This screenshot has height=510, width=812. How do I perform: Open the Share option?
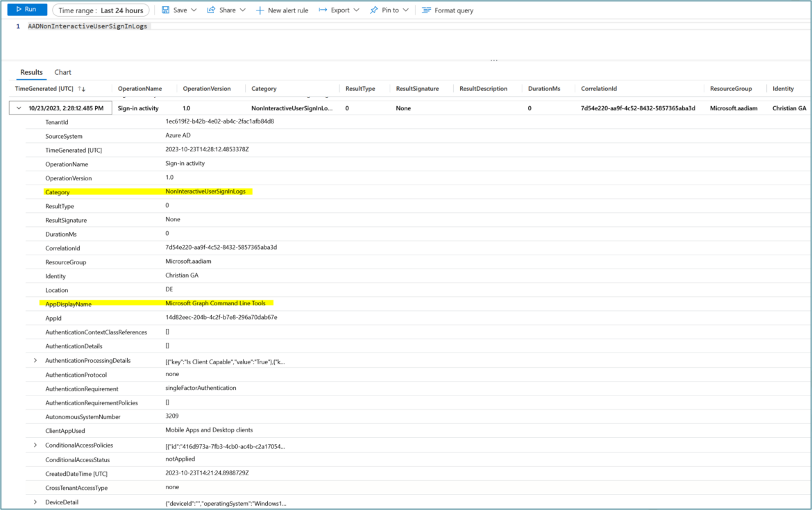(x=222, y=10)
